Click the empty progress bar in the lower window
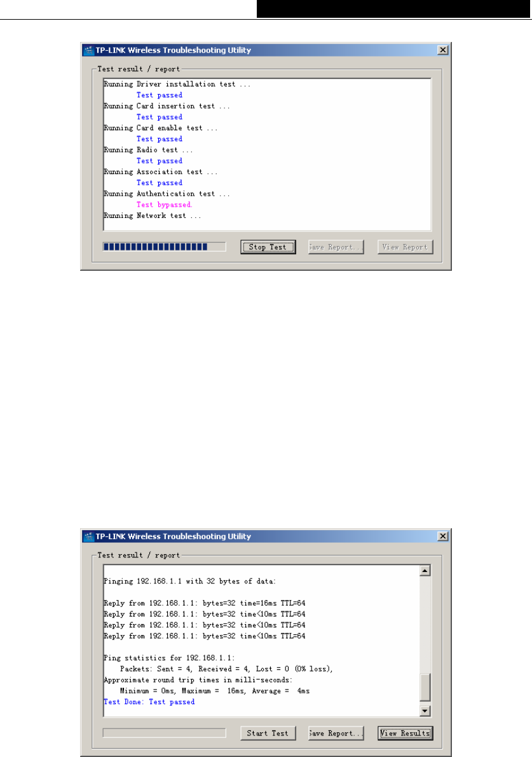The height and width of the screenshot is (757, 532). 164,733
